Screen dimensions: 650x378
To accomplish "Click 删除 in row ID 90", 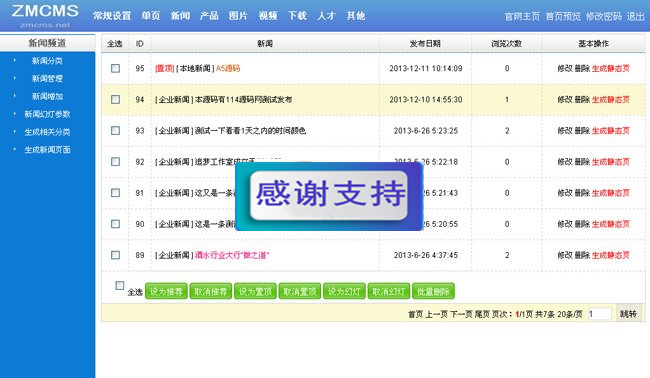I will pyautogui.click(x=582, y=224).
